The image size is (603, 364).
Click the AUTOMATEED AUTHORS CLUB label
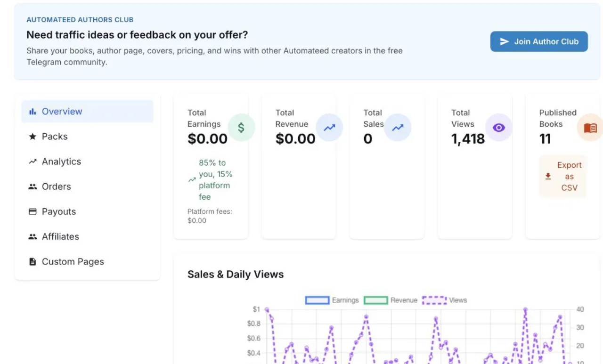point(80,20)
